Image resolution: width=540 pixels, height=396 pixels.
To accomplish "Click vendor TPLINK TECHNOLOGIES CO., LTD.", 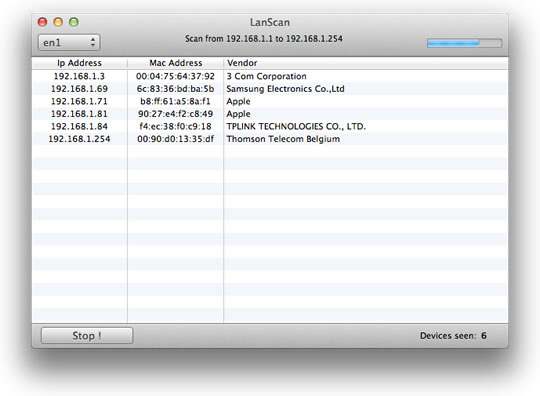I will [x=296, y=126].
